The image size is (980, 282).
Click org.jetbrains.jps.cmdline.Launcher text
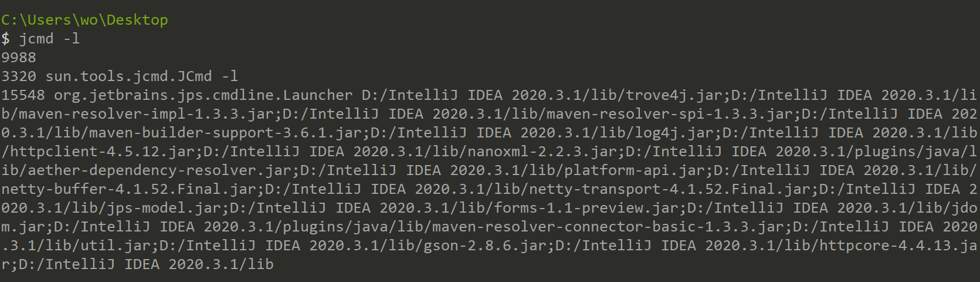point(204,95)
